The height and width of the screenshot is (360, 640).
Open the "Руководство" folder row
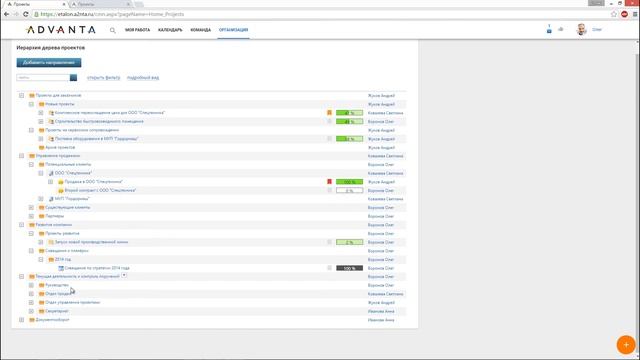pyautogui.click(x=57, y=285)
